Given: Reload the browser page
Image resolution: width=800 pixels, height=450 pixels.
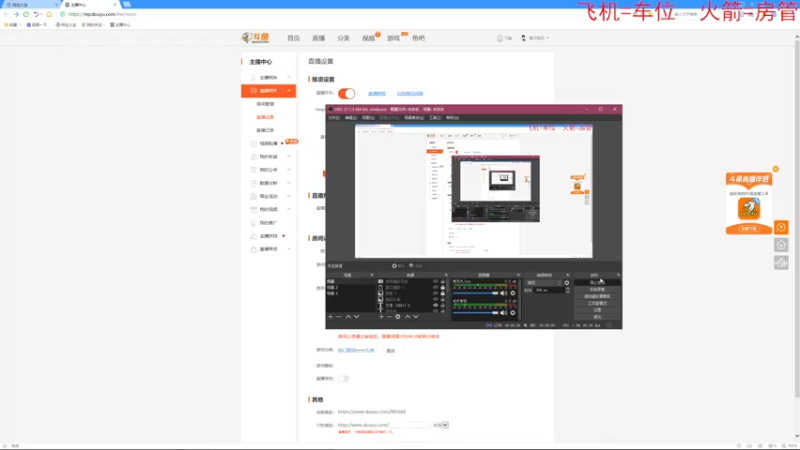Looking at the screenshot, I should [26, 14].
